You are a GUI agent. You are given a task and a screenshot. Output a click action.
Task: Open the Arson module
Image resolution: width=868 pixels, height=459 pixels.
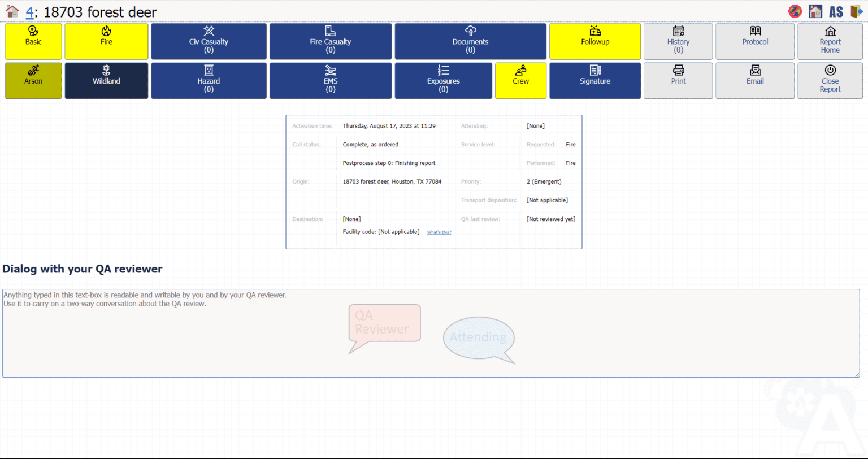(x=33, y=80)
